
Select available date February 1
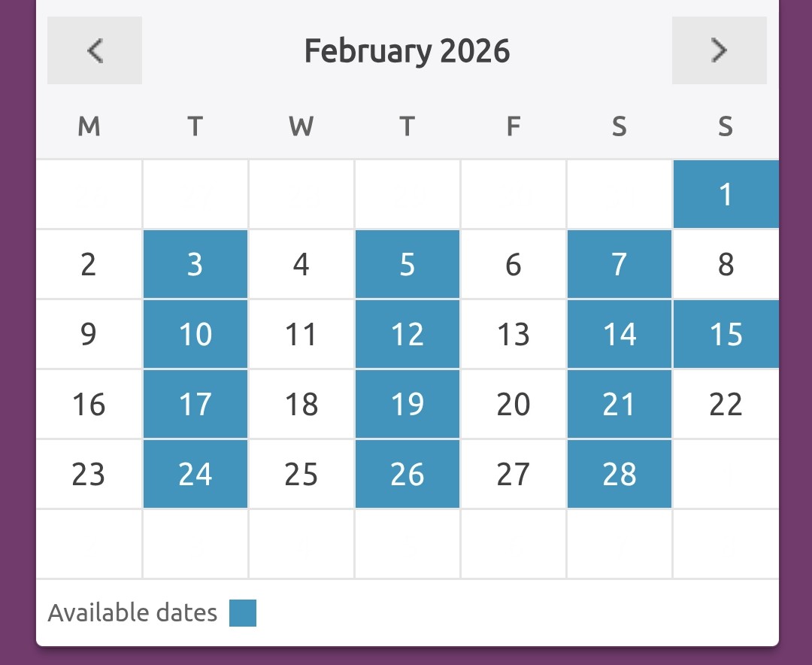[x=726, y=194]
